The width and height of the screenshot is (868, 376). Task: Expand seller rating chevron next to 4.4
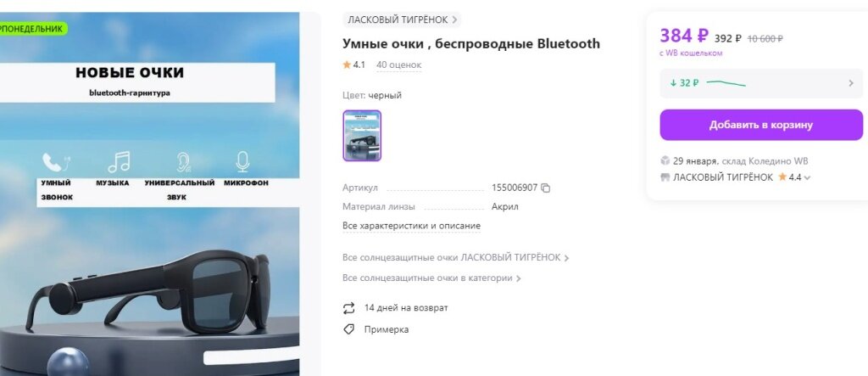(x=807, y=178)
